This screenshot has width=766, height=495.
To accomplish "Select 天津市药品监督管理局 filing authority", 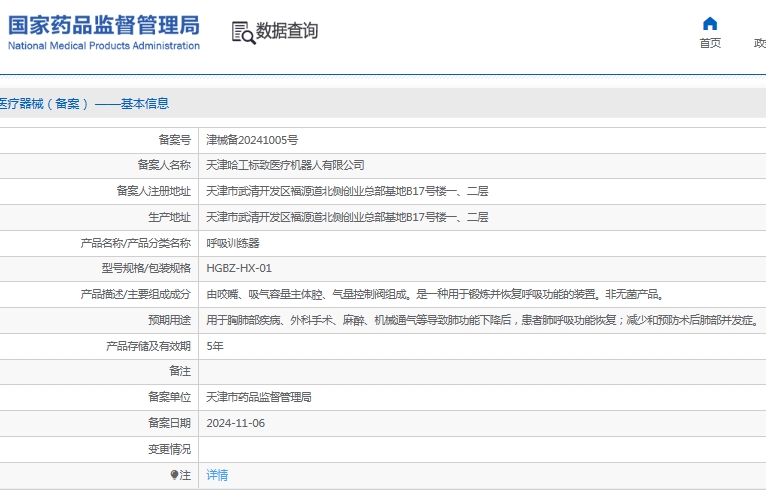I will tap(259, 397).
